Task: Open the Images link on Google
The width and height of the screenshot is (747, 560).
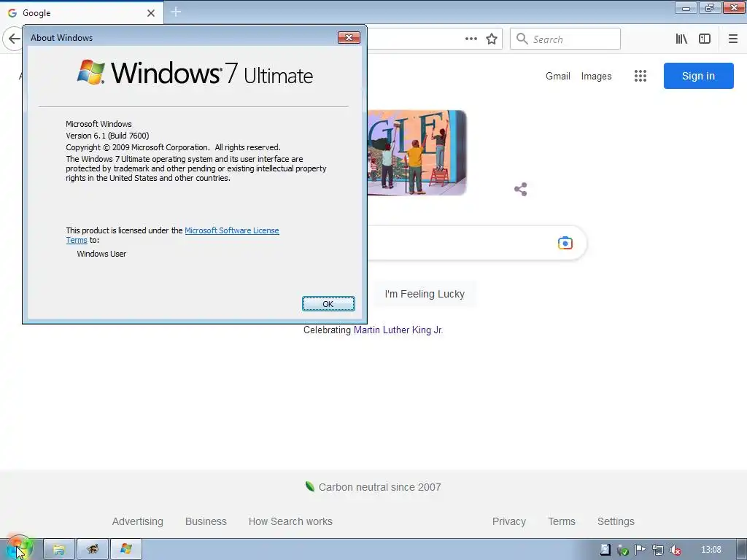Action: click(x=596, y=76)
